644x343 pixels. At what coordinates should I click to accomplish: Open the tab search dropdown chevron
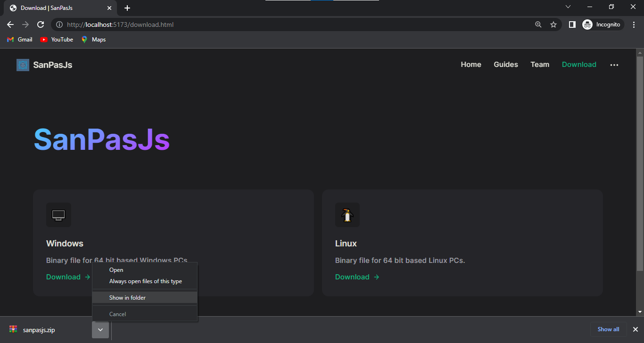click(x=568, y=7)
